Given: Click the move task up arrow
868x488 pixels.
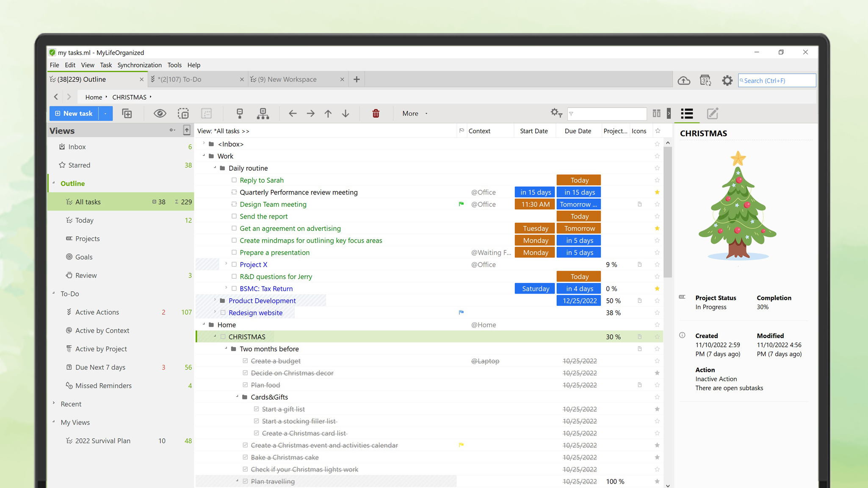Looking at the screenshot, I should tap(328, 114).
